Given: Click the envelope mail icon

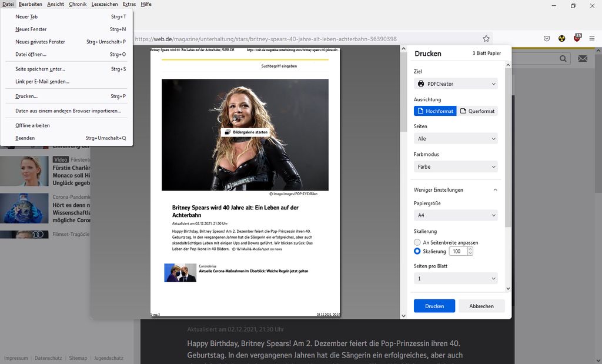Looking at the screenshot, I should coord(583,59).
